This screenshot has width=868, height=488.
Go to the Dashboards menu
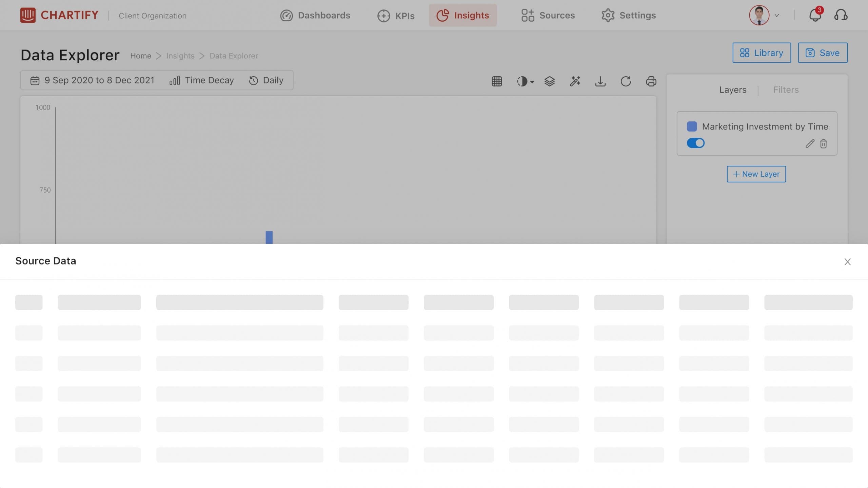pyautogui.click(x=315, y=15)
